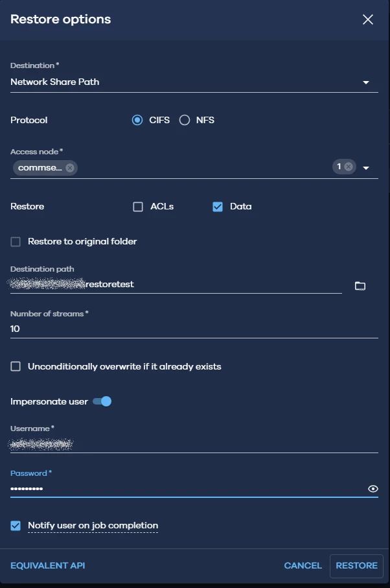Open the EQUIVALENT API view
Viewport: 390px width, 588px height.
pos(47,565)
